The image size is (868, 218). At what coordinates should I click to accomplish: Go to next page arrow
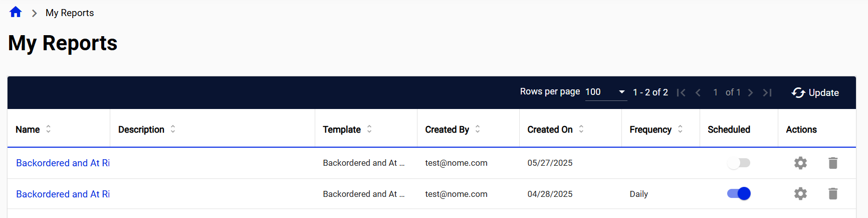[750, 92]
